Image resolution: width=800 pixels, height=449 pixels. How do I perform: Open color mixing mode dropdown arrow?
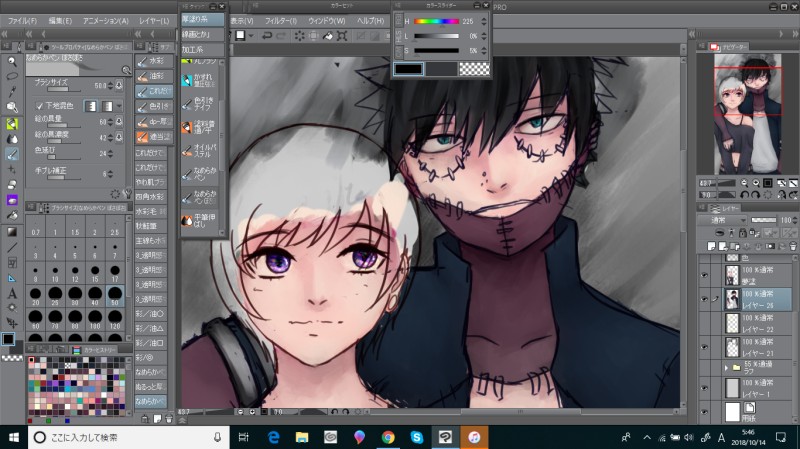(x=119, y=106)
